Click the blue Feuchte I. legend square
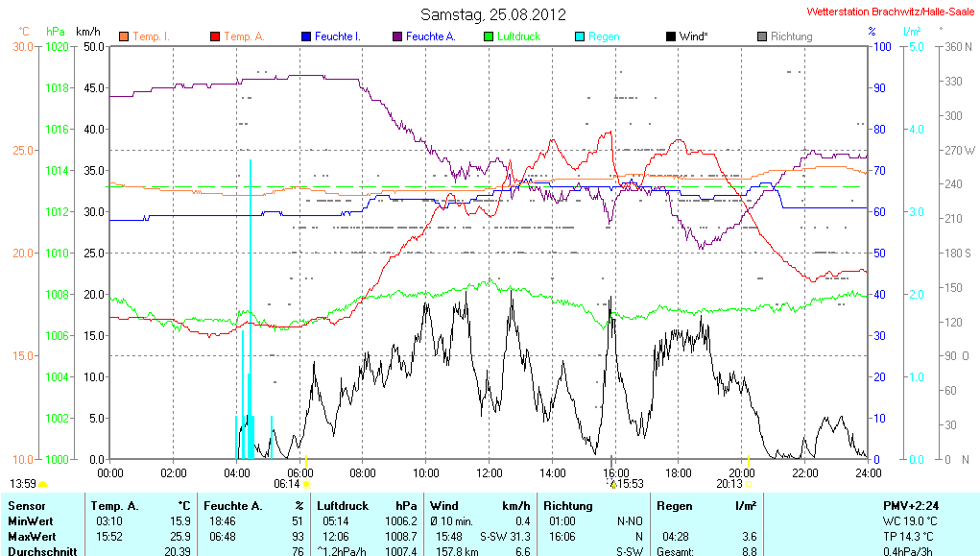Screen dimensions: 980x556 tap(306, 36)
